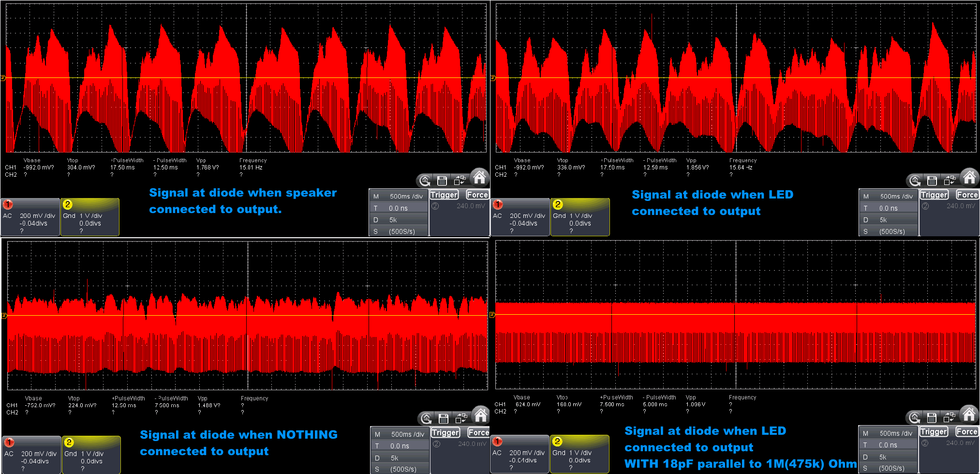Click the S (500S/s) row in the speaker panel
The image size is (980, 474).
coord(399,231)
